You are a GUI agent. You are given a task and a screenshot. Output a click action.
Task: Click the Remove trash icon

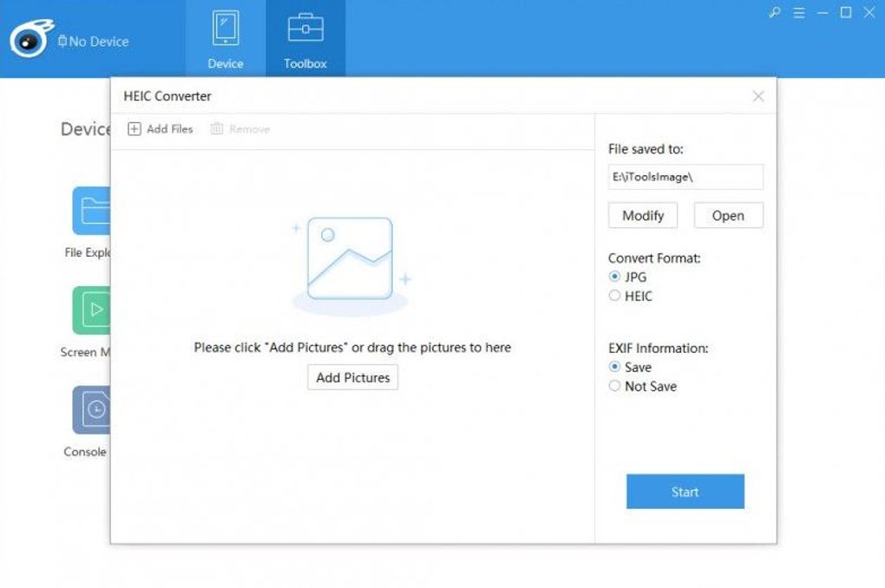point(217,129)
